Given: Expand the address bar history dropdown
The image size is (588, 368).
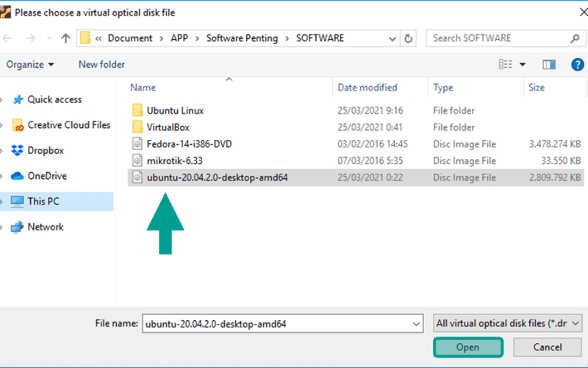Looking at the screenshot, I should [392, 38].
